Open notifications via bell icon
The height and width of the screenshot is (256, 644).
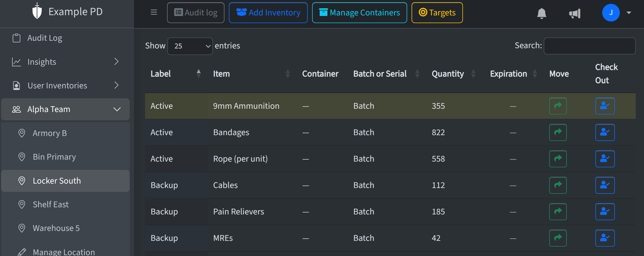pyautogui.click(x=541, y=12)
